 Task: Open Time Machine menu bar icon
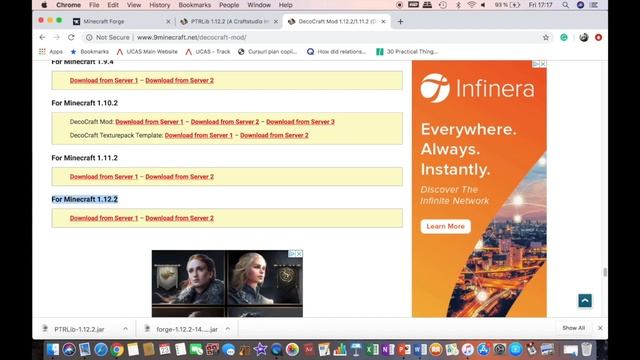click(x=442, y=5)
